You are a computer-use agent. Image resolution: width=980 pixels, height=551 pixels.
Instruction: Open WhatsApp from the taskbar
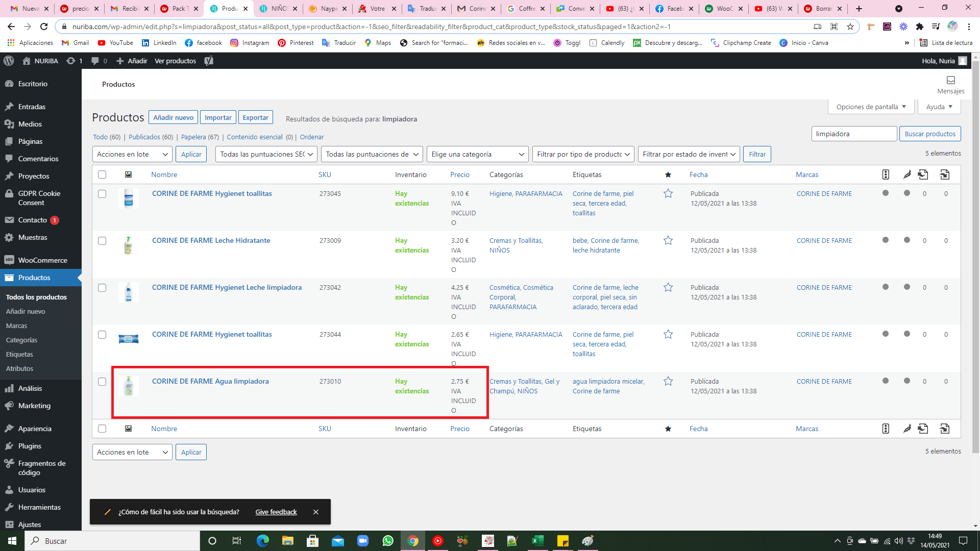388,541
